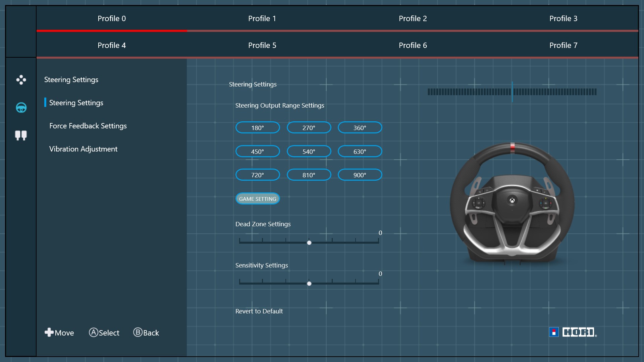This screenshot has width=644, height=362.
Task: Open Force Feedback Settings menu item
Action: point(88,126)
